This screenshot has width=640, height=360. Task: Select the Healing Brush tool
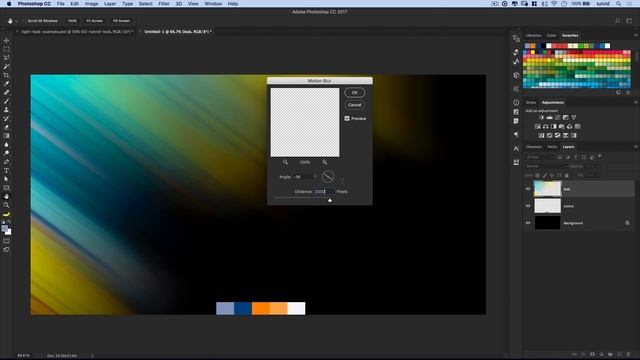pyautogui.click(x=7, y=92)
